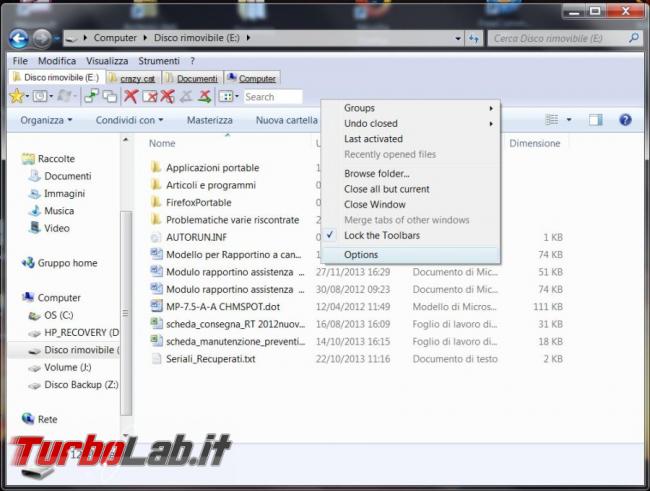Screen dimensions: 650x491
Task: Click the sidebar vertical scrollbar thumb
Action: coord(126,313)
